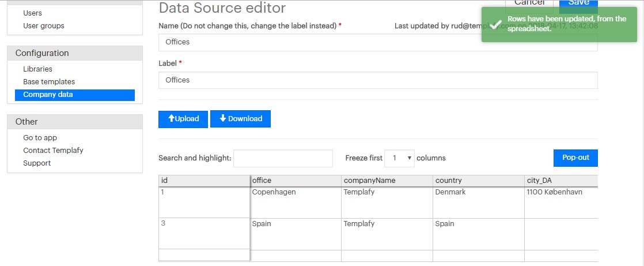Viewport: 644px width, 266px height.
Task: Focus the Search and highlight field
Action: click(283, 158)
